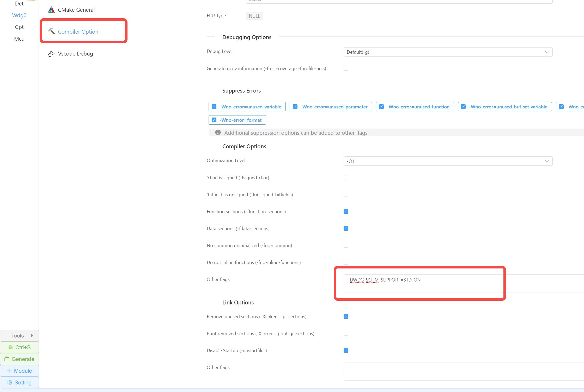Click the save icon on the Ctrl+S button
This screenshot has height=392, width=584.
click(10, 347)
